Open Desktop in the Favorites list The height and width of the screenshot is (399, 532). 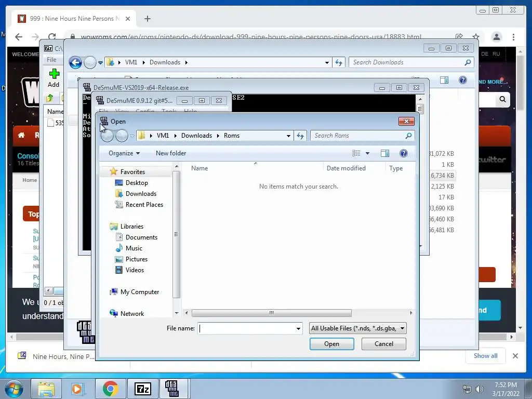(137, 182)
